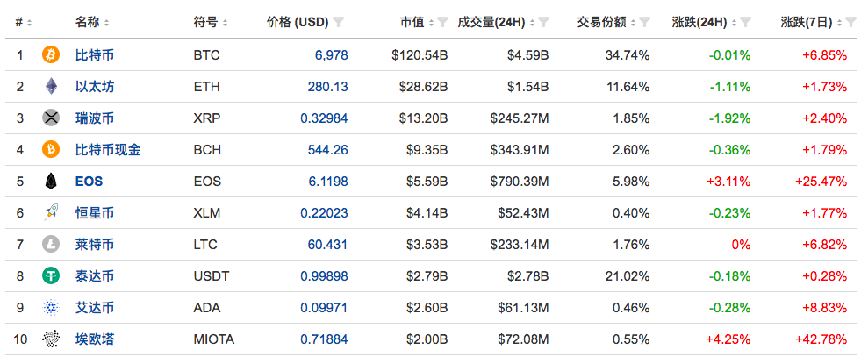The width and height of the screenshot is (868, 357).
Task: Click the EOS price 6.1198 link
Action: pos(327,182)
